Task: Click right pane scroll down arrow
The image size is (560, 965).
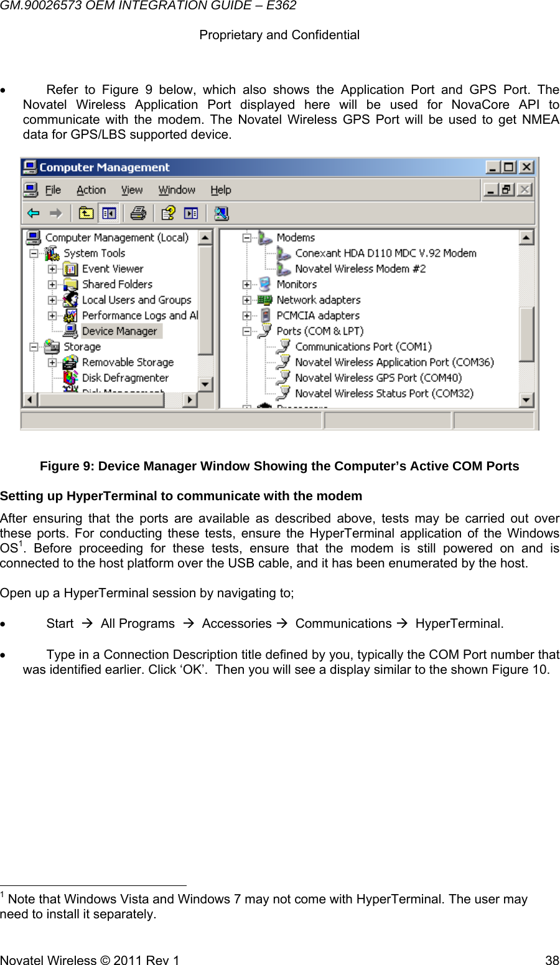Action: pos(526,399)
